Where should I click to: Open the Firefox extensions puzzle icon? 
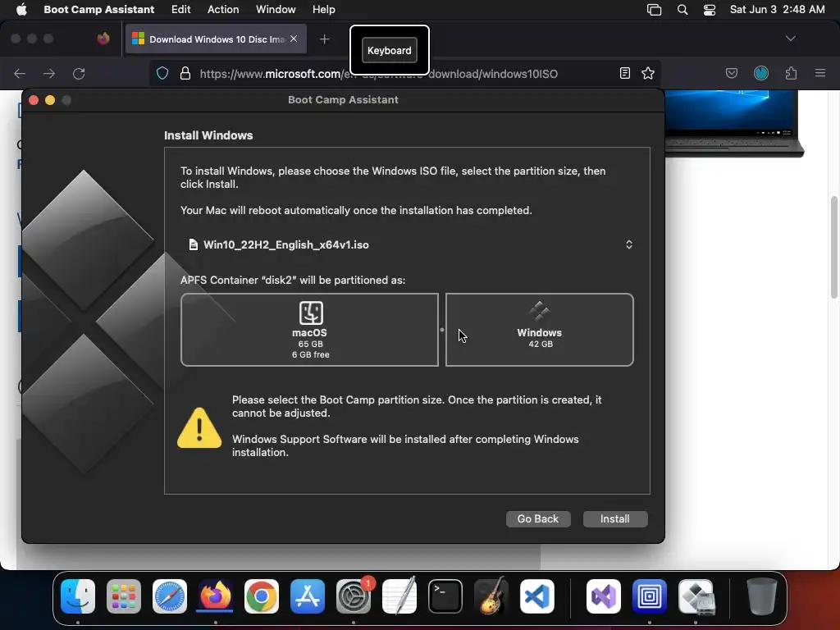coord(791,73)
